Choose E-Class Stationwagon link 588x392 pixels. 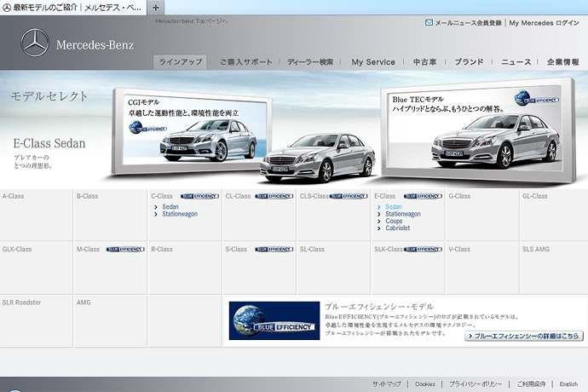(403, 214)
